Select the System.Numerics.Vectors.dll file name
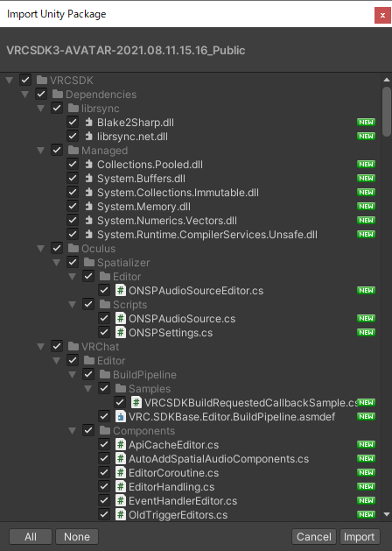Viewport: 392px width, 551px height. [167, 221]
